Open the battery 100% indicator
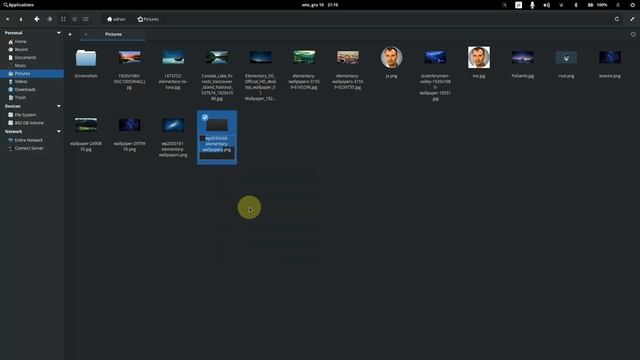The width and height of the screenshot is (640, 360). (598, 5)
